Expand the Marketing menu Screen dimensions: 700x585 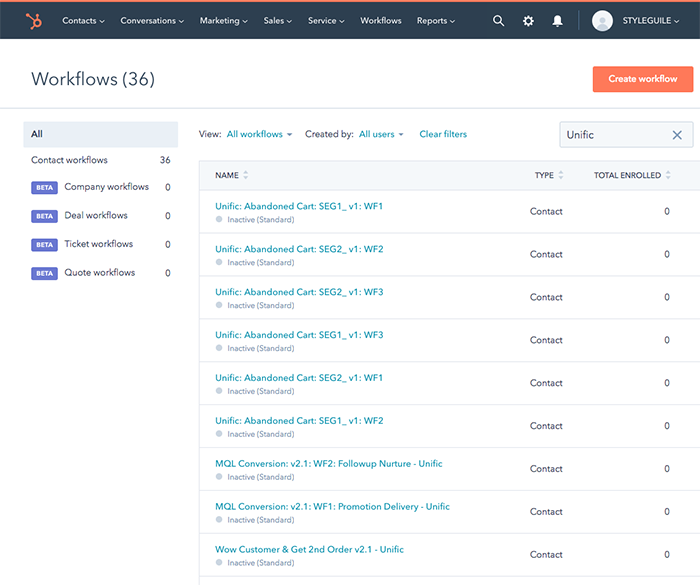click(x=223, y=21)
